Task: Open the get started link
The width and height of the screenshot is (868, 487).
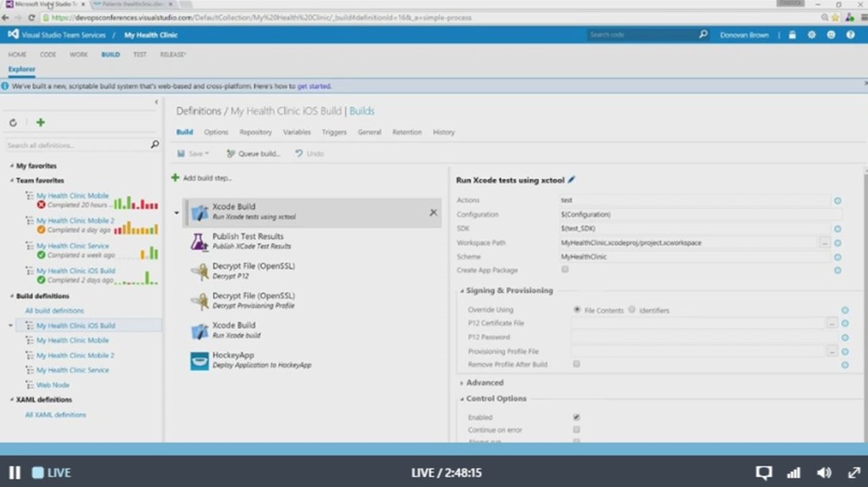Action: (x=314, y=87)
